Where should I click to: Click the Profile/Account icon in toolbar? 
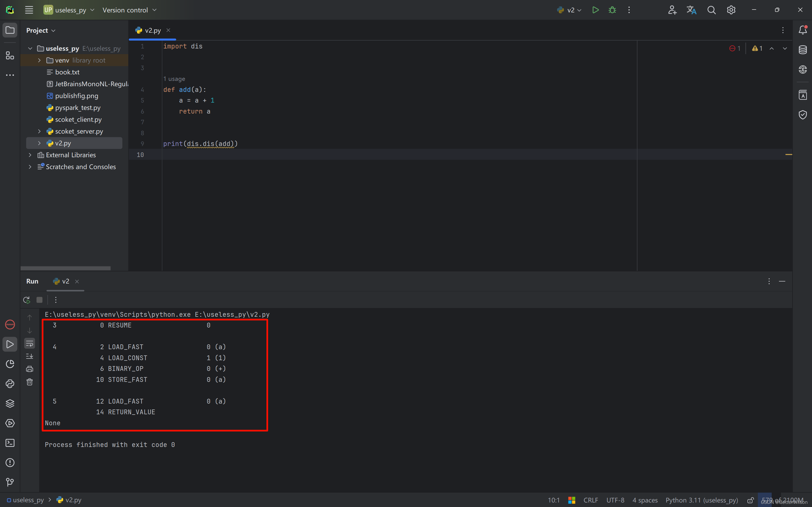(672, 10)
